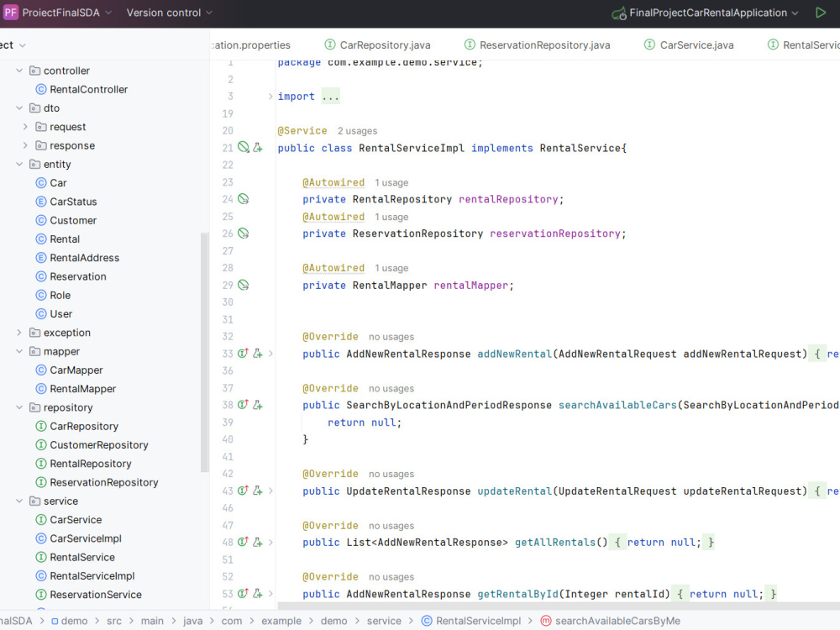Click the implements-method gutter icon on line 33
The image size is (840, 630).
point(244,354)
